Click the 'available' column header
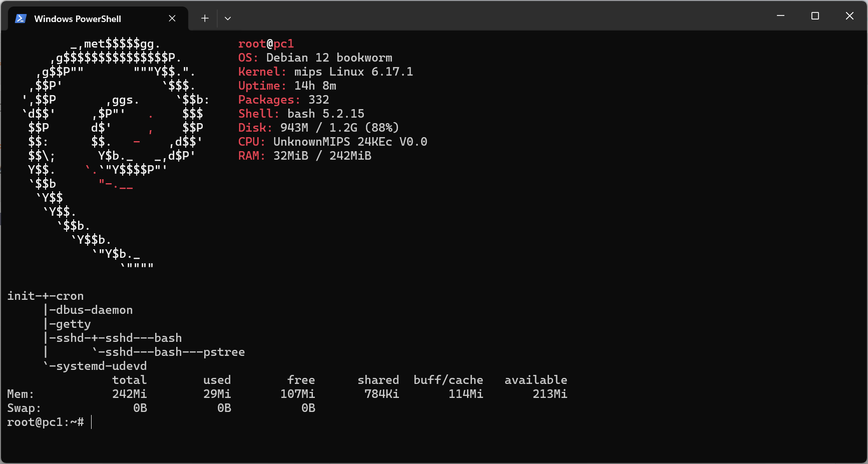Screen dimensions: 868x464 tap(536, 380)
